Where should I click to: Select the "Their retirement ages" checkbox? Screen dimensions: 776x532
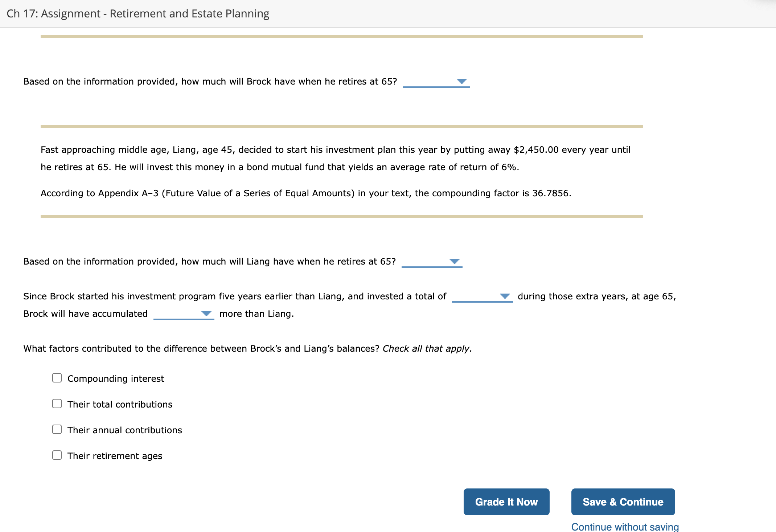tap(57, 455)
